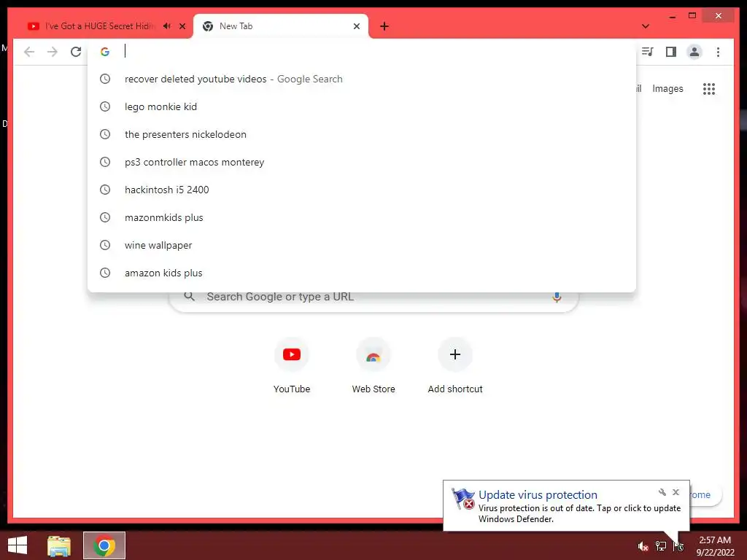747x560 pixels.
Task: Click the muted volume tray icon
Action: [x=643, y=546]
